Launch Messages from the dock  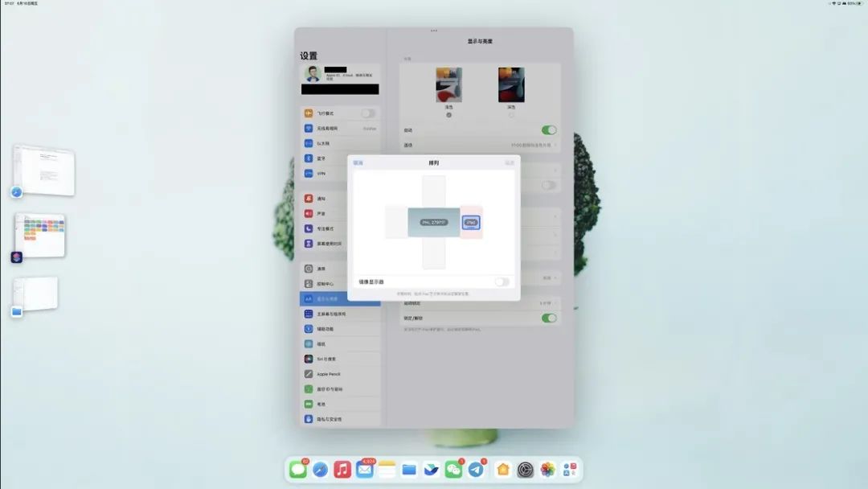(x=298, y=470)
